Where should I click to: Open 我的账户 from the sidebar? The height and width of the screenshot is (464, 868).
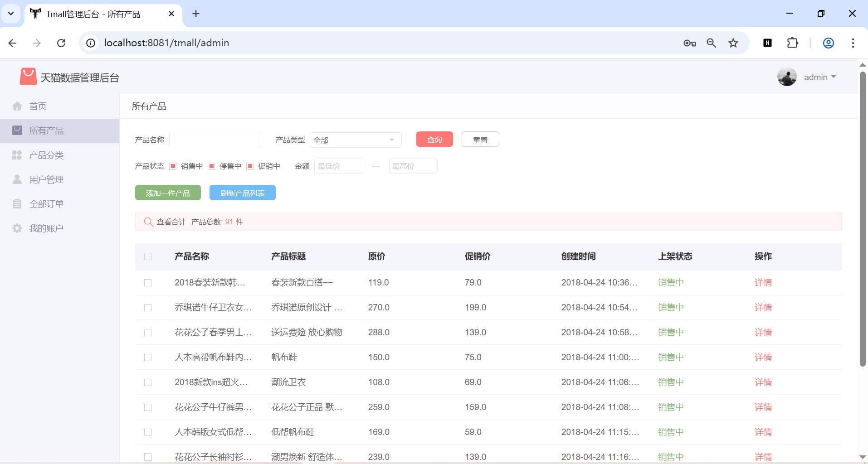tap(59, 228)
